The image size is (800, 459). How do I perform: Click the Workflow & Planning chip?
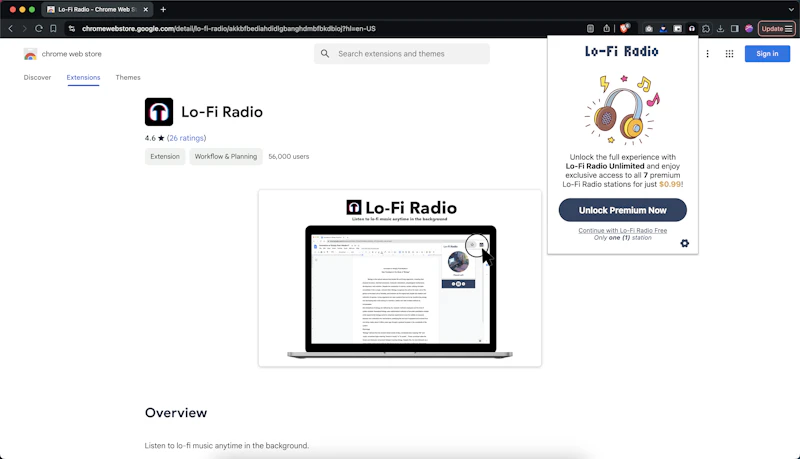tap(226, 157)
